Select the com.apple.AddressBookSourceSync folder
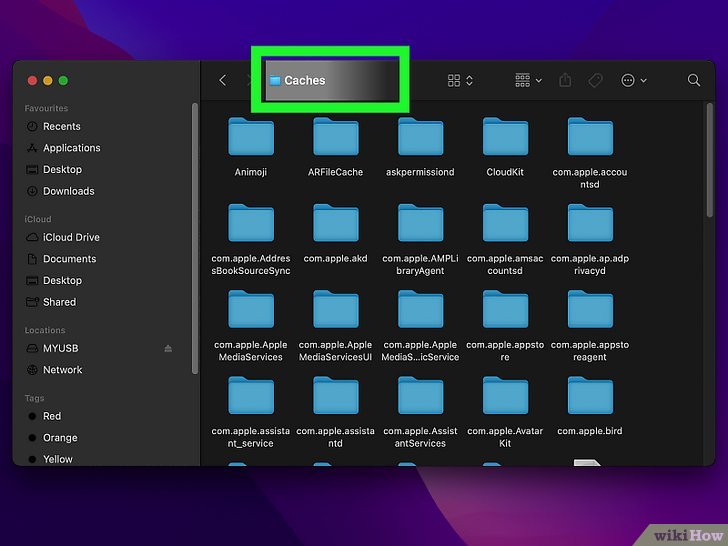Screen dimensions: 728x546 (251, 240)
